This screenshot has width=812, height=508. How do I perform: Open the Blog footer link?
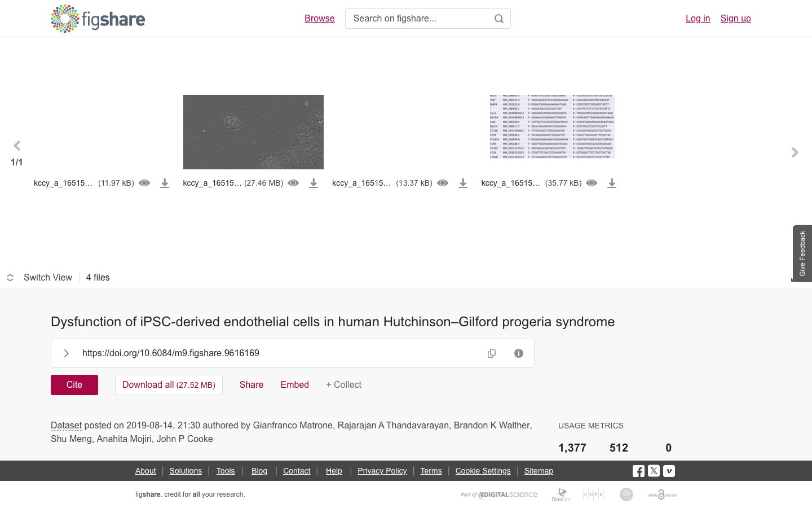[x=259, y=471]
